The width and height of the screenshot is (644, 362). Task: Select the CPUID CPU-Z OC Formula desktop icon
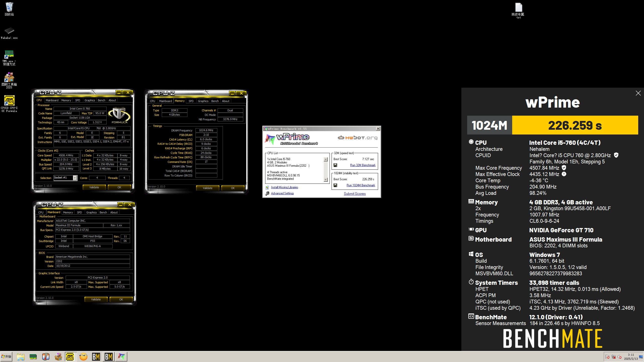tap(9, 104)
